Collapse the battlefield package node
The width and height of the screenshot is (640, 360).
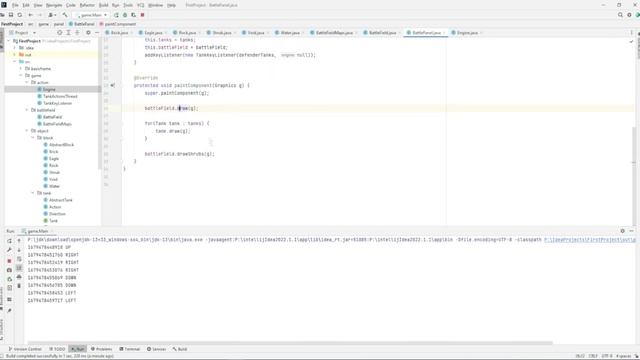point(27,110)
